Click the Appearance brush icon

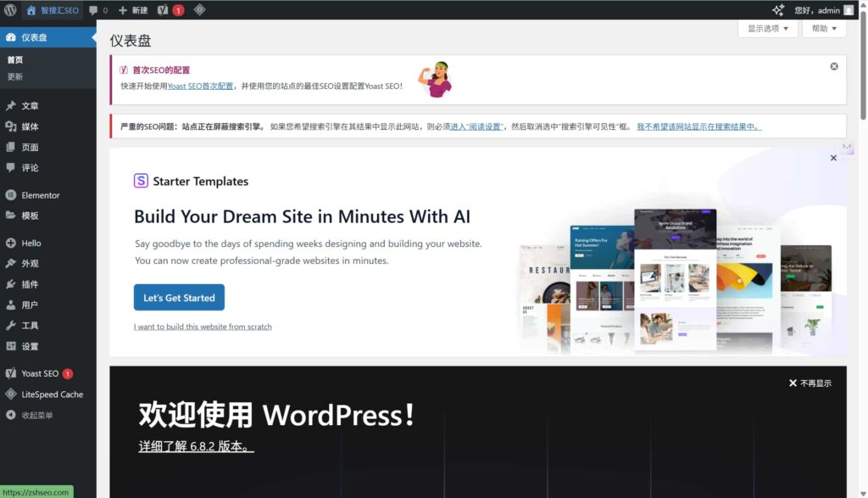[11, 263]
